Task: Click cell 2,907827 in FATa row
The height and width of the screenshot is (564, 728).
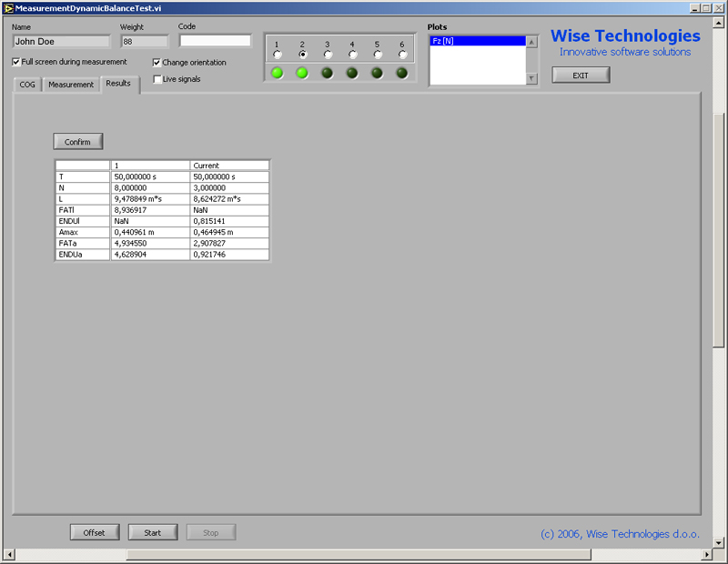Action: point(229,244)
